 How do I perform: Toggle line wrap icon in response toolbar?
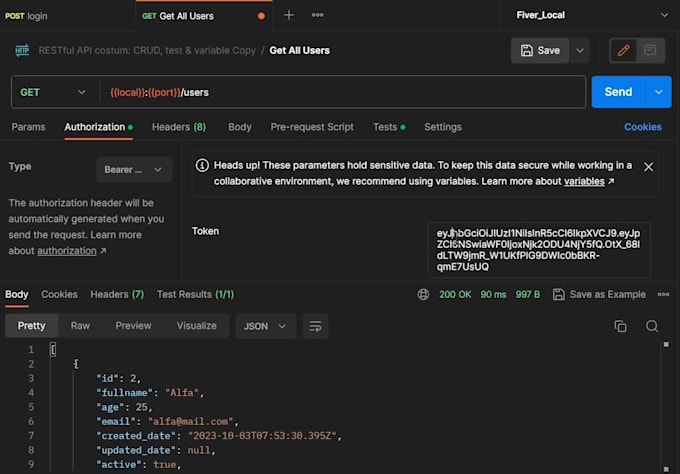tap(316, 326)
